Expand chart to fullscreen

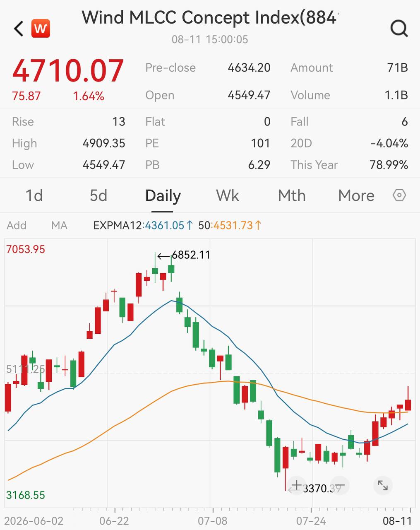pyautogui.click(x=383, y=485)
